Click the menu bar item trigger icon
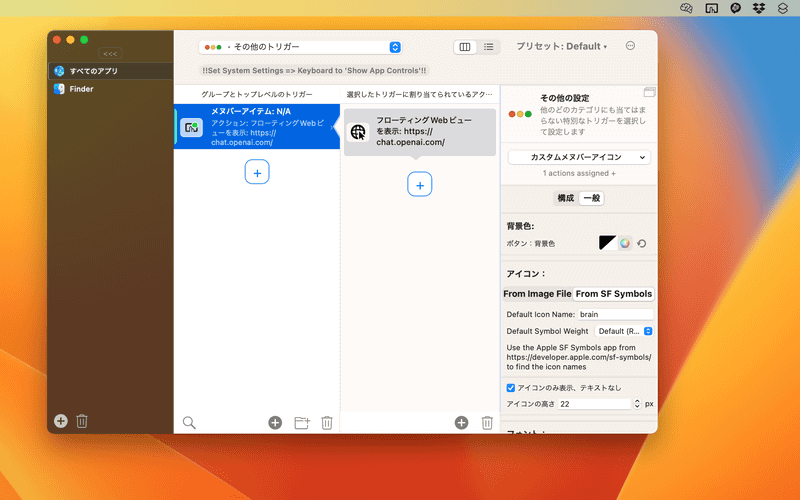The image size is (800, 500). click(191, 127)
